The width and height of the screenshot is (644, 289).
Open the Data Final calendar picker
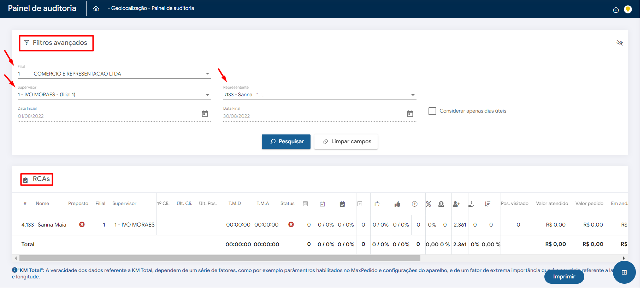[410, 114]
